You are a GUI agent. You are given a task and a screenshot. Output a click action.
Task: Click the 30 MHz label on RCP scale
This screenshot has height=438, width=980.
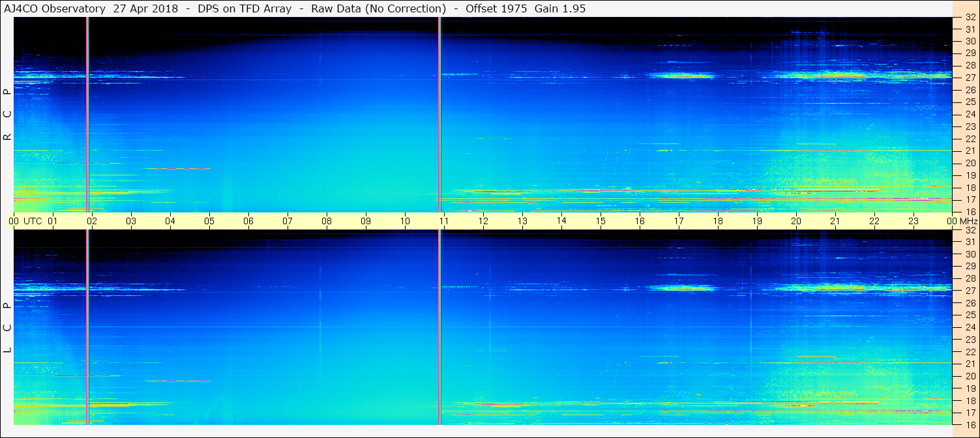tap(970, 41)
